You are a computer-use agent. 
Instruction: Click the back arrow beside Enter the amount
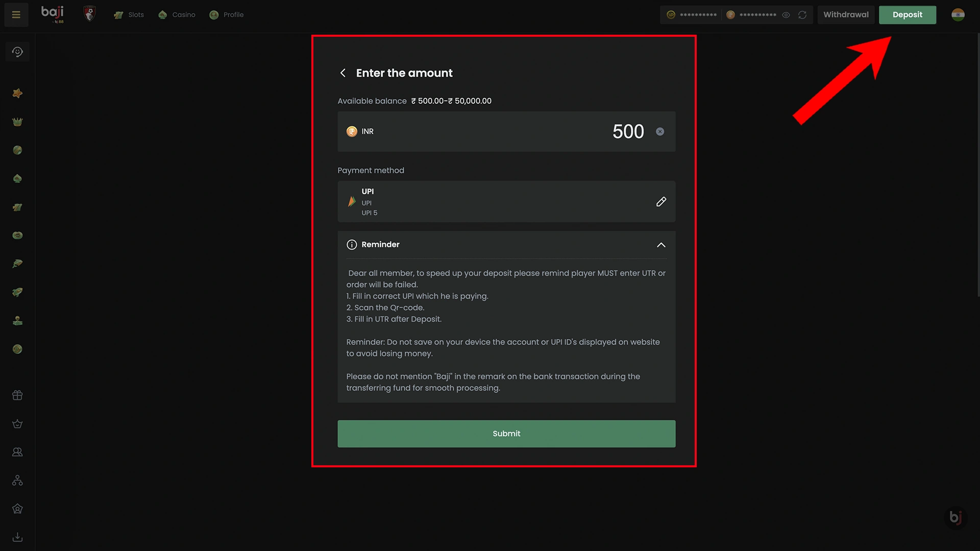pyautogui.click(x=343, y=73)
